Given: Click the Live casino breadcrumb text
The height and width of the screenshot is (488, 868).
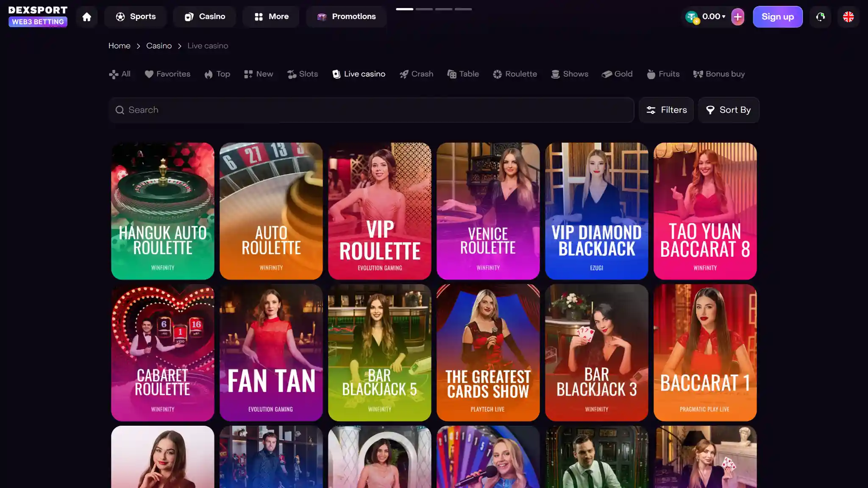Looking at the screenshot, I should [208, 46].
